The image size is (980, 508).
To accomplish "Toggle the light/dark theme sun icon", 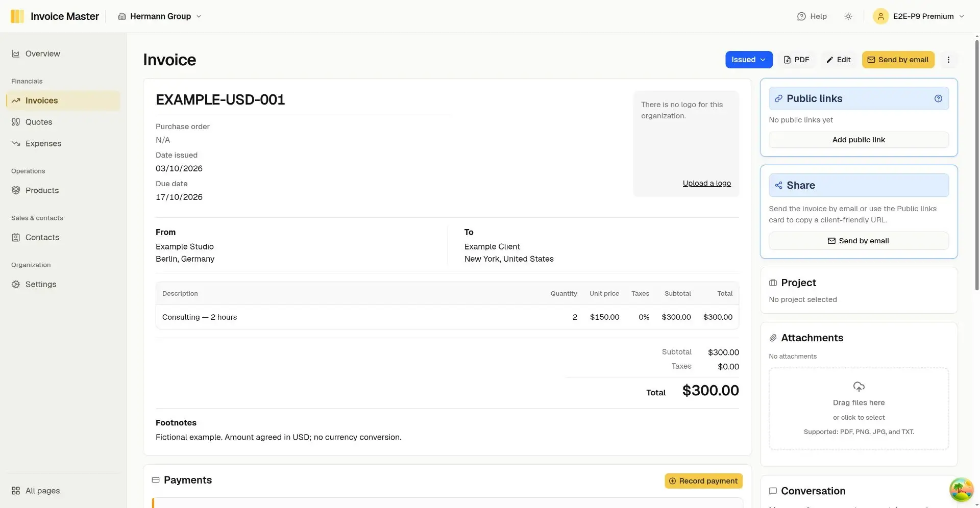I will pyautogui.click(x=848, y=16).
